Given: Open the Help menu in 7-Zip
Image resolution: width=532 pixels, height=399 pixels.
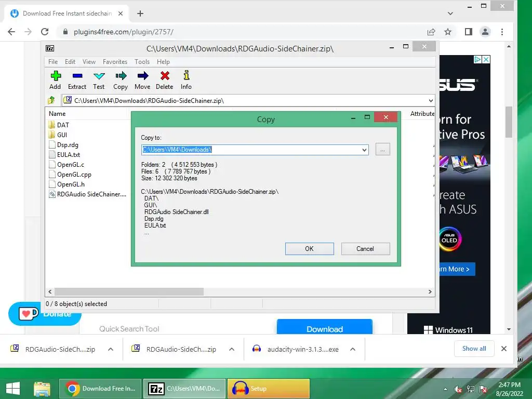Looking at the screenshot, I should (163, 62).
